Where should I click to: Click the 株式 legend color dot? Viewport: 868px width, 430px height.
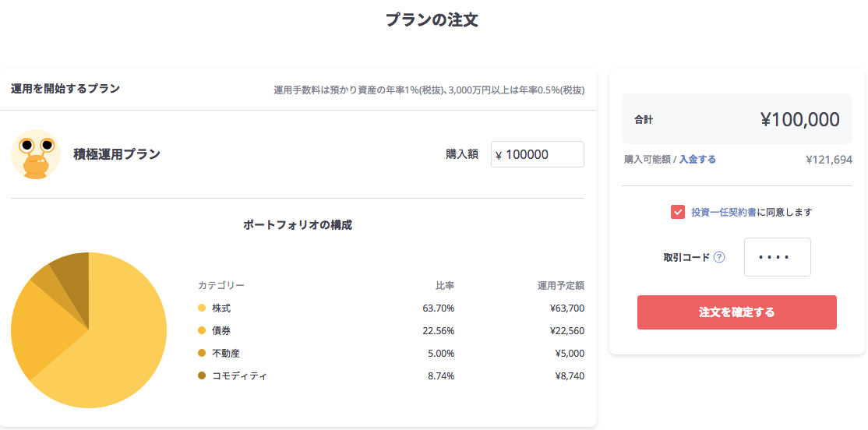click(202, 308)
